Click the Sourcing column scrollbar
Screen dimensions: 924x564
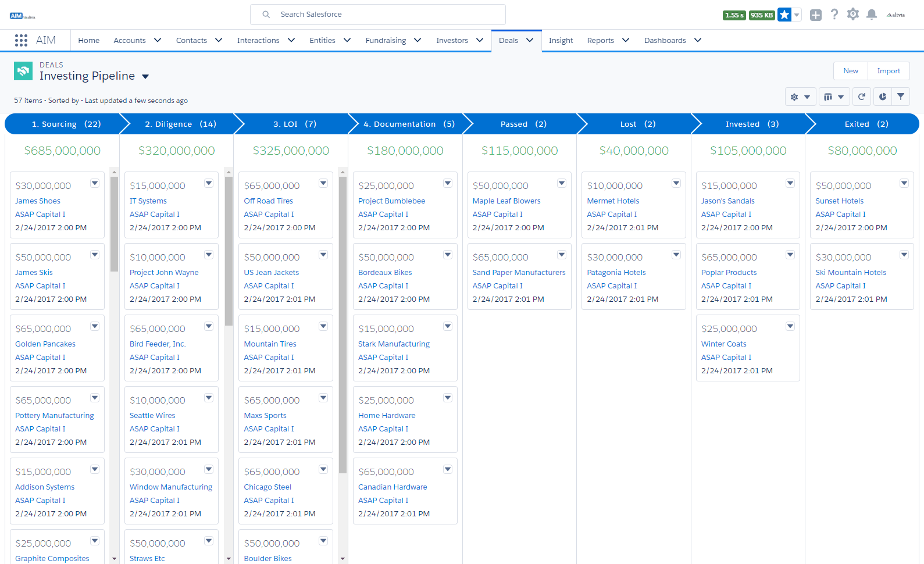[114, 224]
